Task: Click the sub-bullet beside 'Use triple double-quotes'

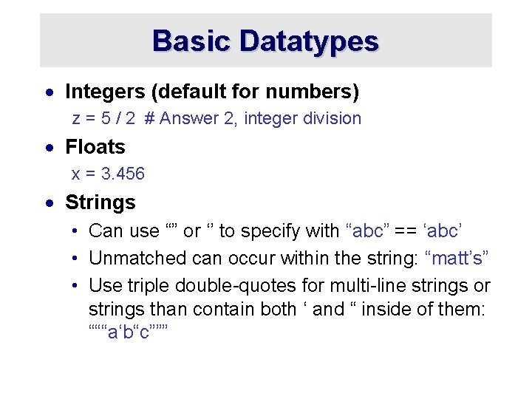Action: pos(75,285)
